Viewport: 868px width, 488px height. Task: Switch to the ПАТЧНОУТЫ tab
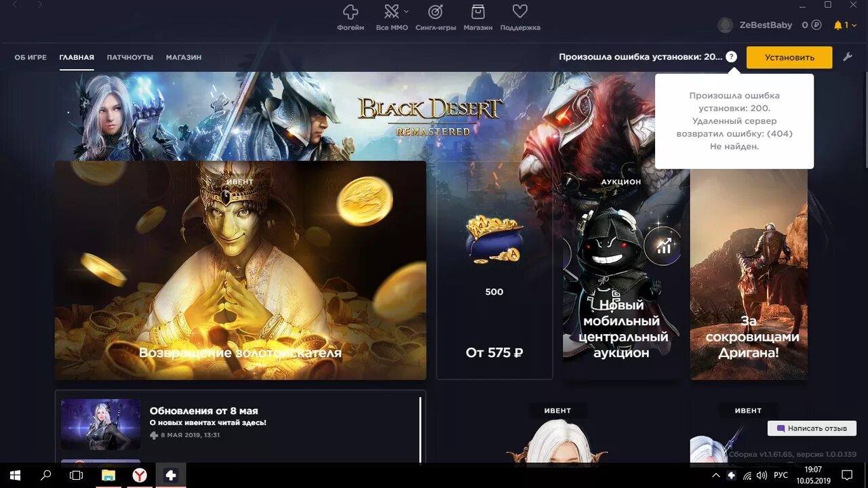(x=130, y=58)
